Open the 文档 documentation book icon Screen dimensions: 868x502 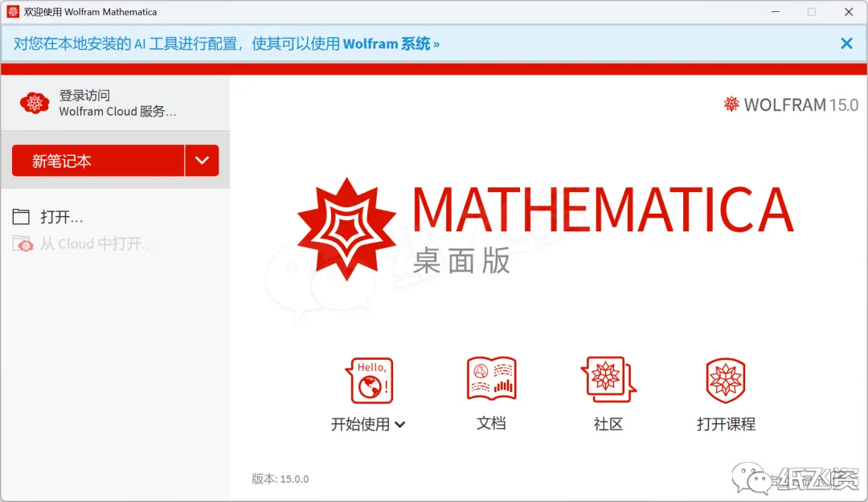(x=492, y=378)
